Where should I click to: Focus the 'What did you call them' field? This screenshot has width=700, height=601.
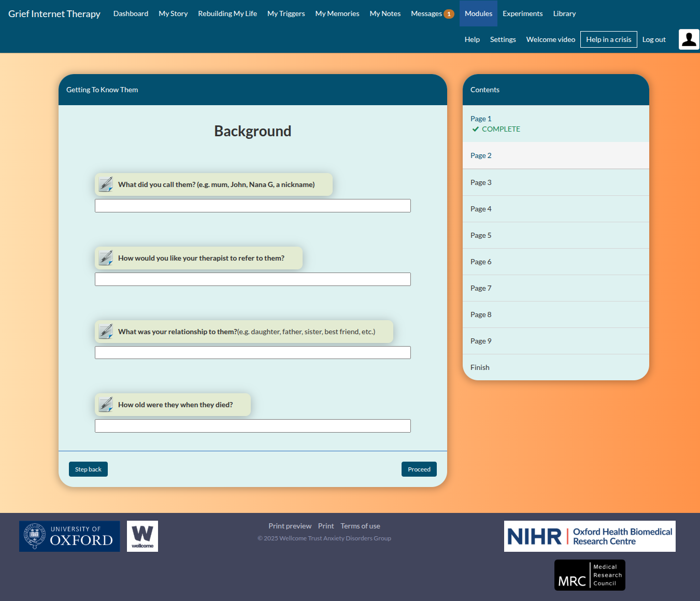pyautogui.click(x=253, y=206)
